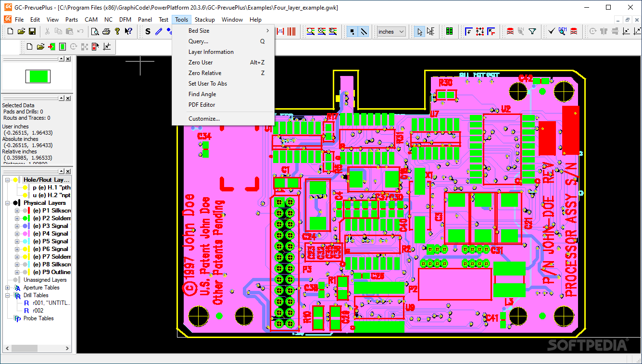The image size is (642, 364).
Task: Open the inches units dropdown
Action: point(391,32)
